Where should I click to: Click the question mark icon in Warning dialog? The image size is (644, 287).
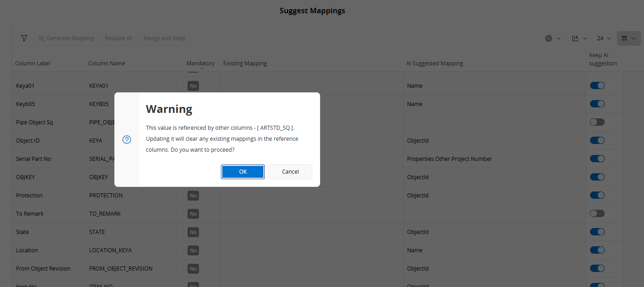tap(127, 140)
